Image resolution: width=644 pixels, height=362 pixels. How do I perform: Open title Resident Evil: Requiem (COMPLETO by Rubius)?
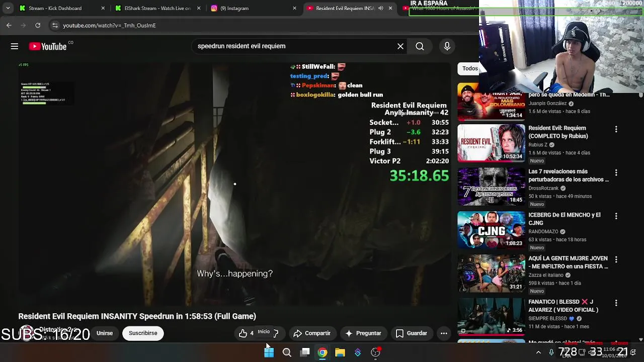click(558, 132)
